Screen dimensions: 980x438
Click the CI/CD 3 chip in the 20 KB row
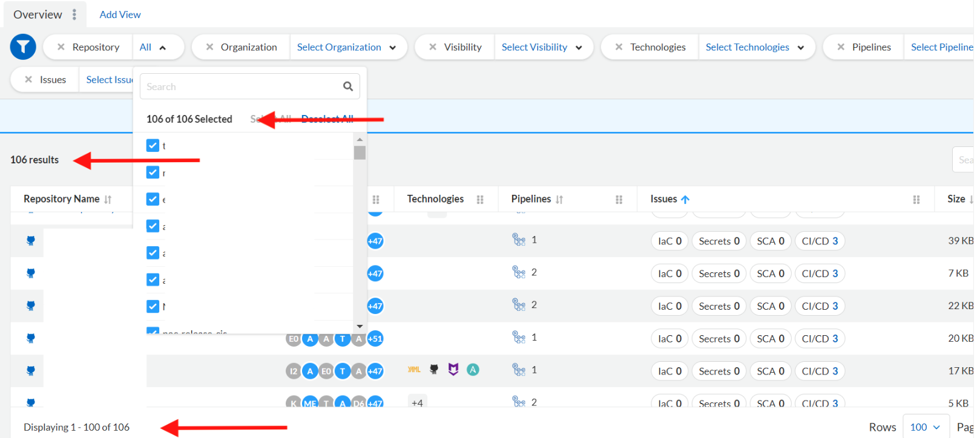[820, 339]
